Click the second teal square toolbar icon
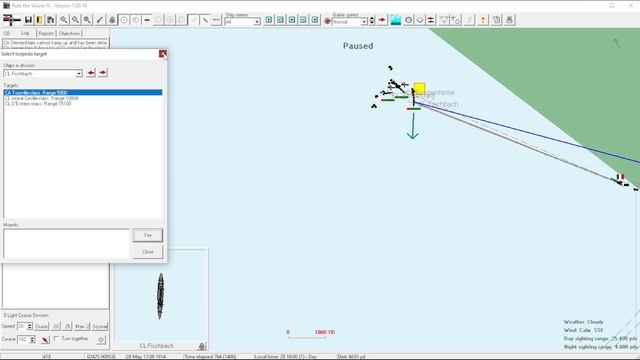This screenshot has width=640, height=360. (280, 20)
